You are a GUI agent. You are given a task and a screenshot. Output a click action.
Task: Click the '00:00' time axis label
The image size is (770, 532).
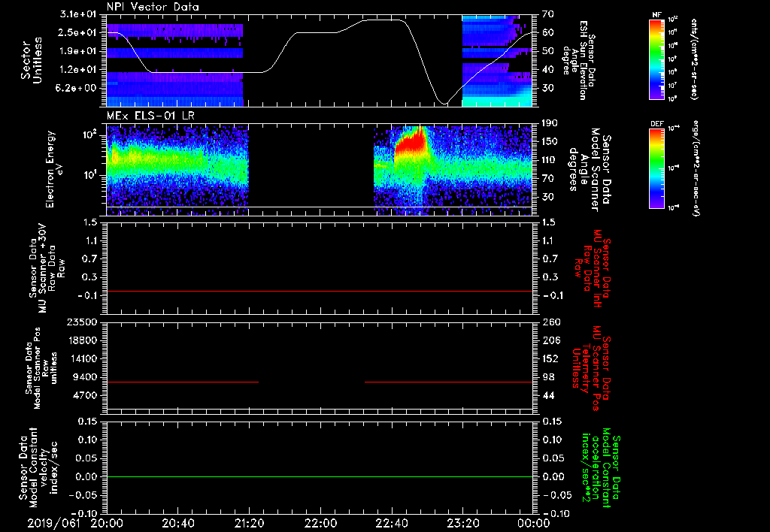click(x=534, y=523)
